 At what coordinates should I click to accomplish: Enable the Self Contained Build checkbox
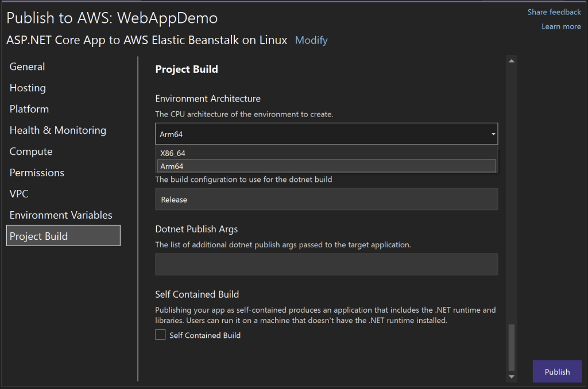[160, 334]
